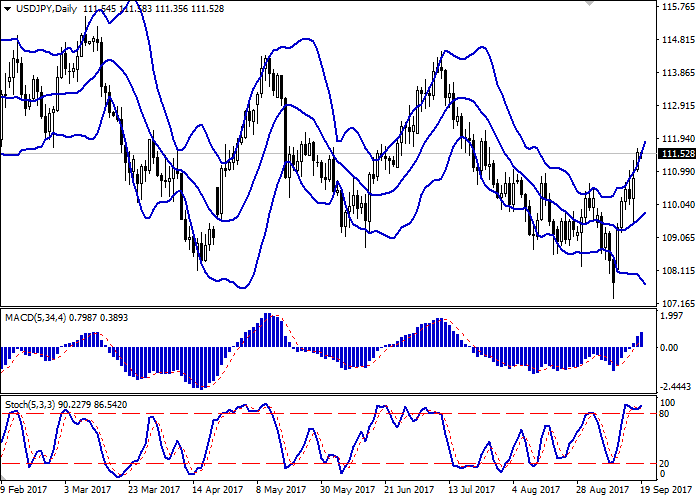
Task: Click the 110.040 price axis label
Action: point(678,205)
